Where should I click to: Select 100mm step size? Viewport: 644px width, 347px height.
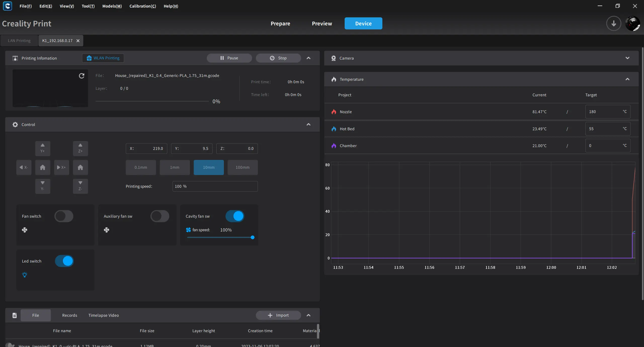tap(243, 167)
